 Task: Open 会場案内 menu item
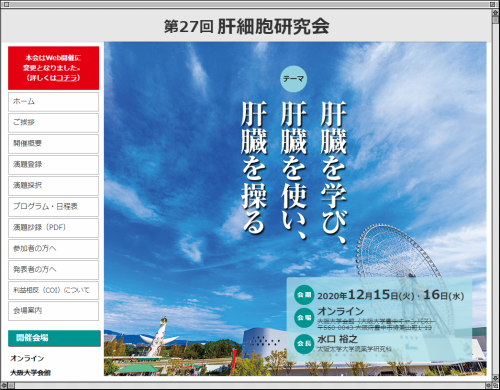tap(53, 311)
